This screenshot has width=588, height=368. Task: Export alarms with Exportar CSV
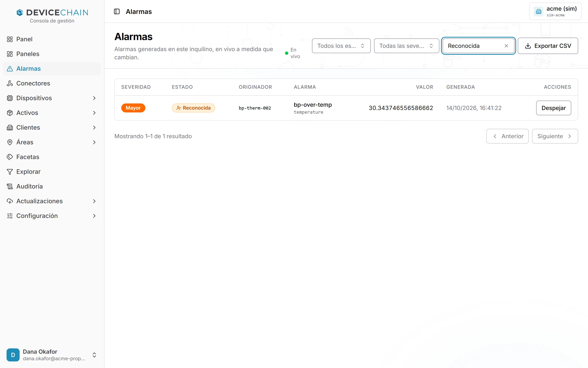pos(548,46)
